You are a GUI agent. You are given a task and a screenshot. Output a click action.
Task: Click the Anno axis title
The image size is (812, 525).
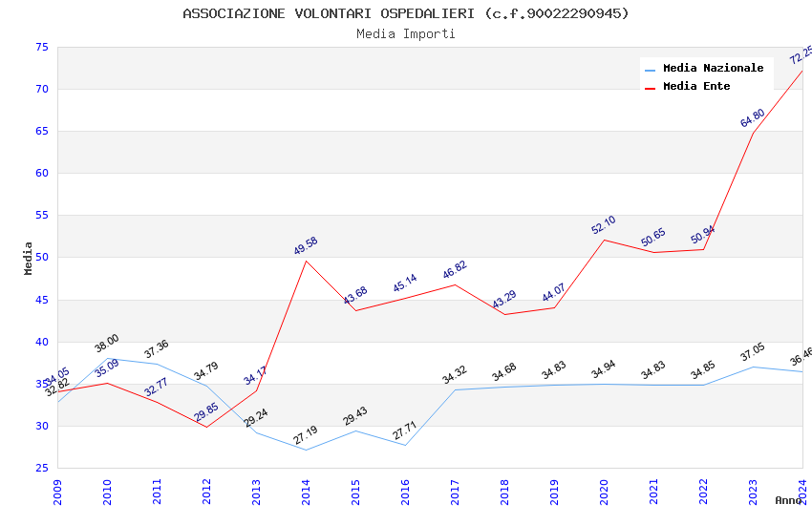pyautogui.click(x=788, y=500)
